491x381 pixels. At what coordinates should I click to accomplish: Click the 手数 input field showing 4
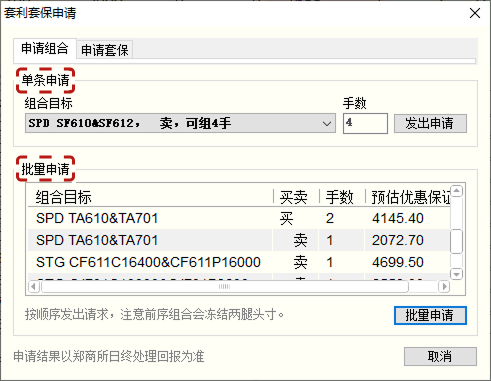pos(365,123)
